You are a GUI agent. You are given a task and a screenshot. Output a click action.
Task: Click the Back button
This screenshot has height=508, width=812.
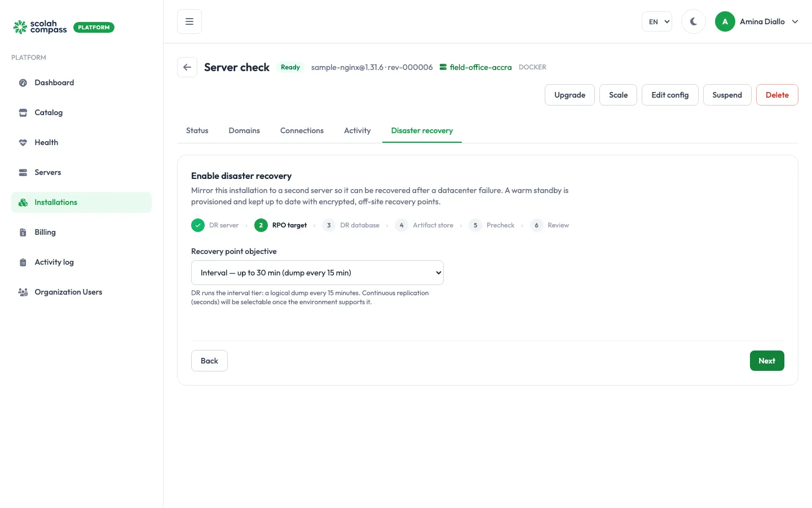click(209, 361)
